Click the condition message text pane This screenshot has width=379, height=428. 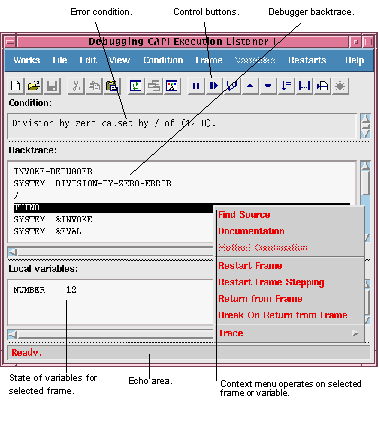182,126
